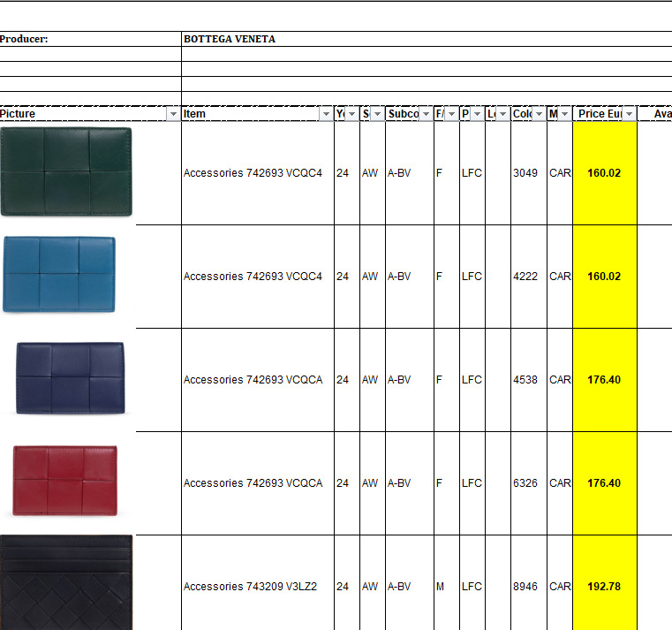Open the P column filter dropdown
This screenshot has width=672, height=630.
[x=478, y=114]
